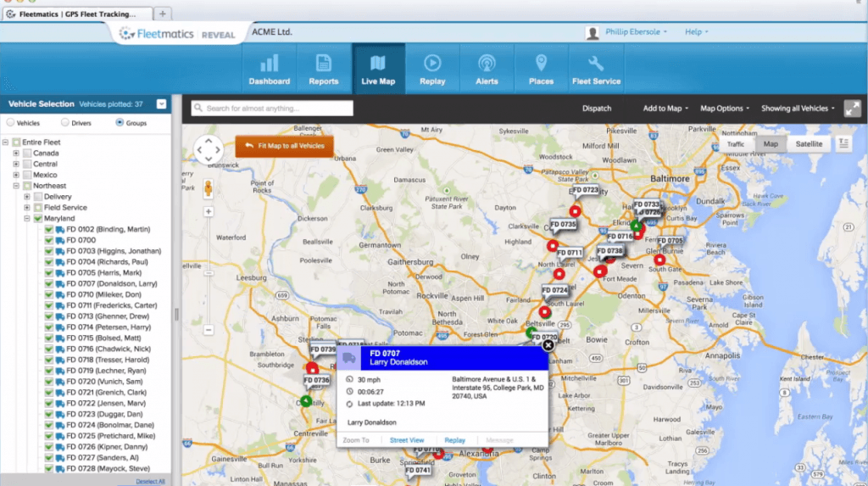The width and height of the screenshot is (868, 486).
Task: Switch to Satellite view
Action: [809, 144]
